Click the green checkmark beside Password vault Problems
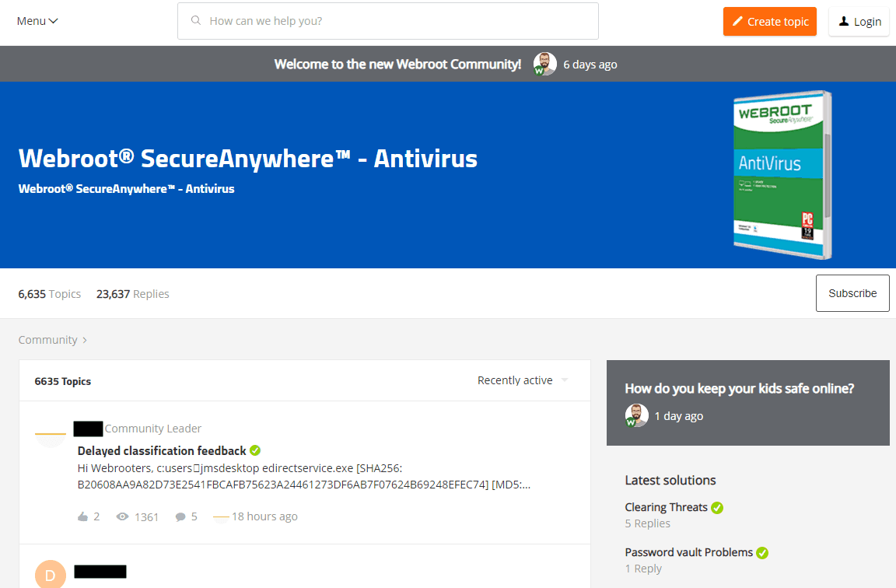This screenshot has width=896, height=588. (761, 552)
